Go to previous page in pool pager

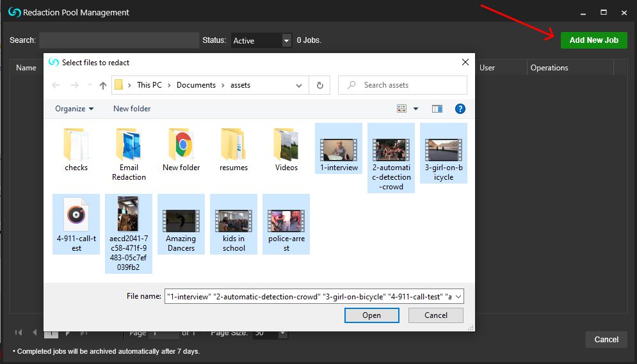(x=35, y=333)
